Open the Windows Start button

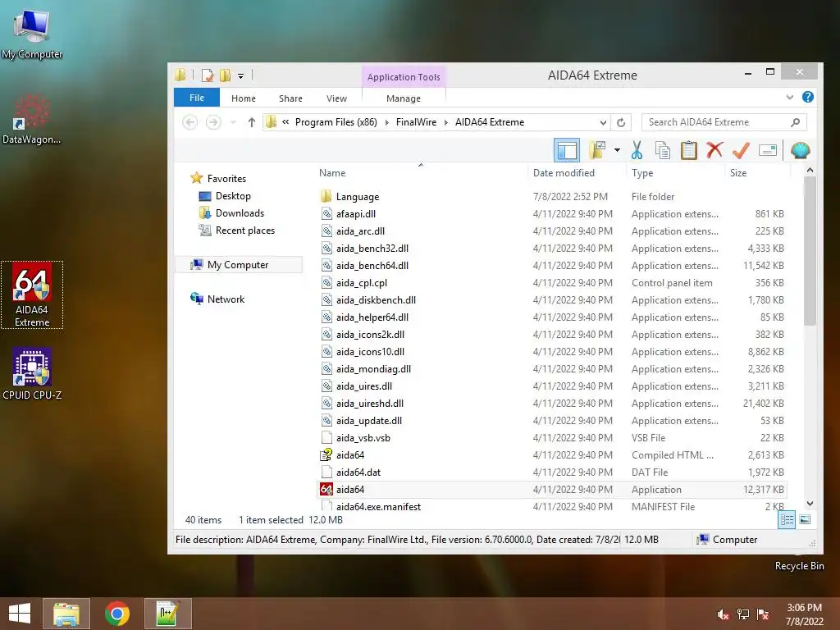(x=20, y=614)
